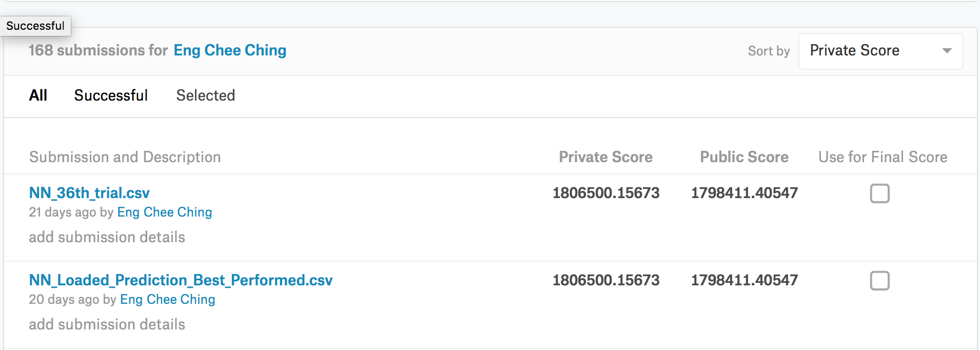
Task: Click the Successful filter tooltip label
Action: pyautogui.click(x=34, y=25)
